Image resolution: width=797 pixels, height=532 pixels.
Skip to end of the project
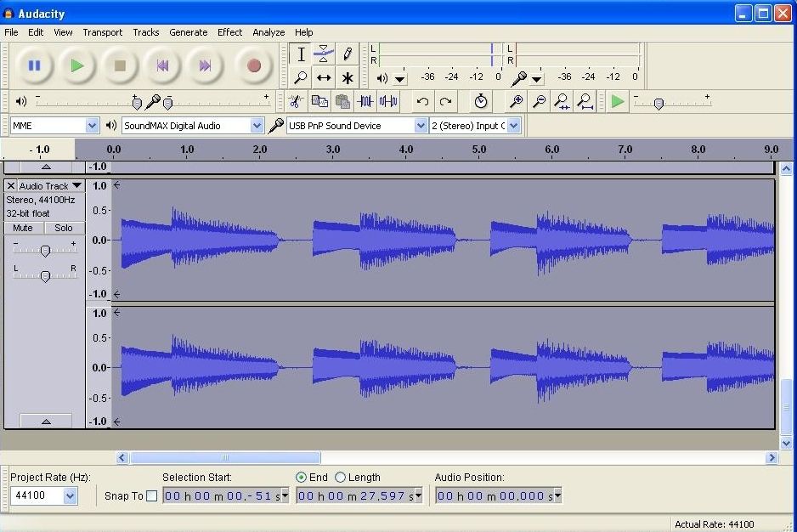click(205, 65)
